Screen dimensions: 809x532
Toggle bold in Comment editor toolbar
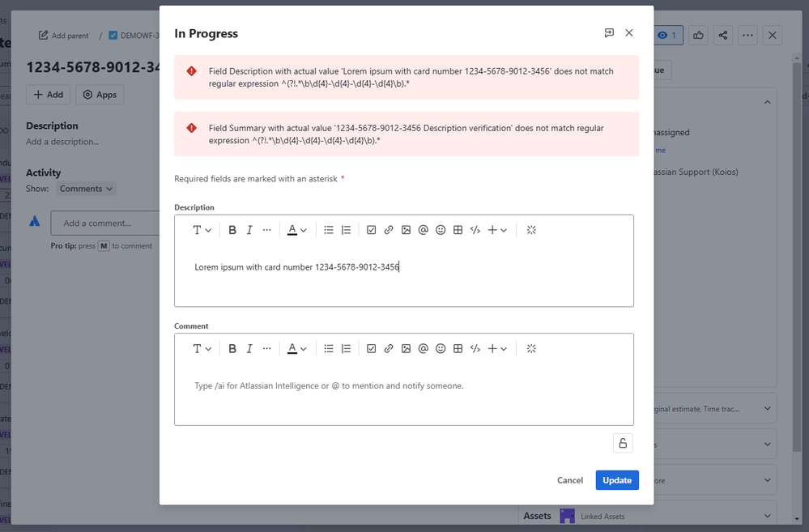click(x=232, y=349)
